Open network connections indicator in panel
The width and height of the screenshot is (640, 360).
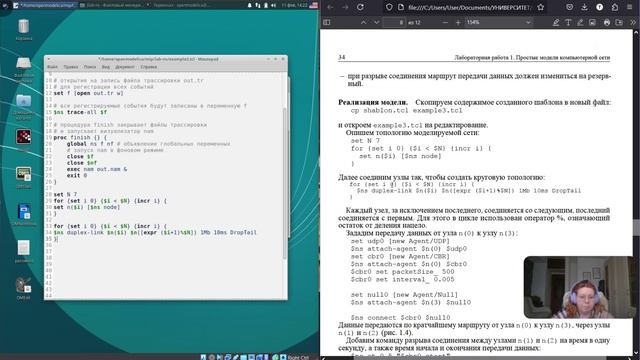[x=258, y=5]
